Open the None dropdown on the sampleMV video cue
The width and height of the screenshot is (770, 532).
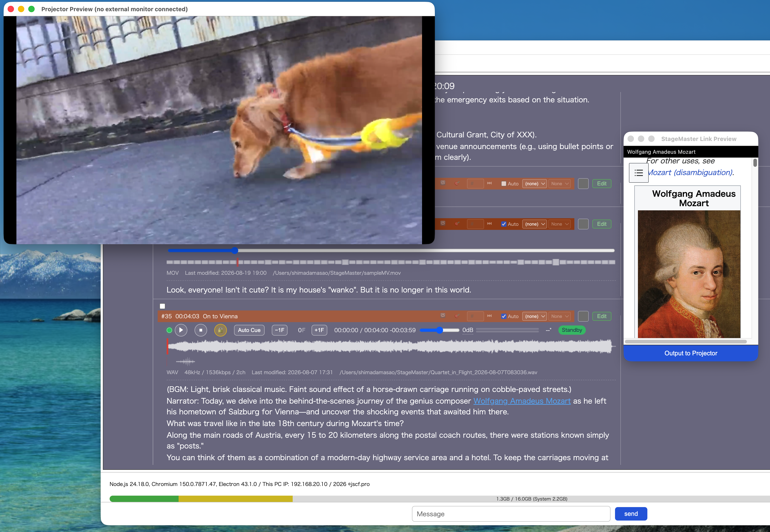point(559,224)
